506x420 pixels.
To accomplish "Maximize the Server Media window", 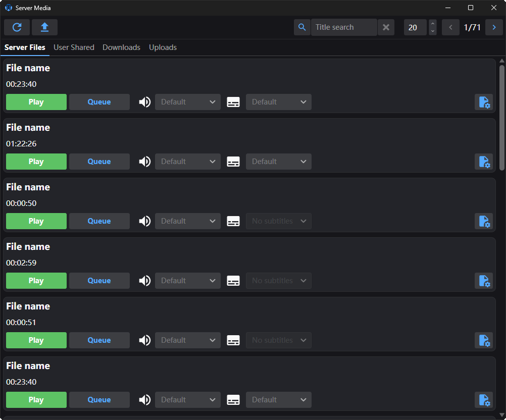I will 471,8.
